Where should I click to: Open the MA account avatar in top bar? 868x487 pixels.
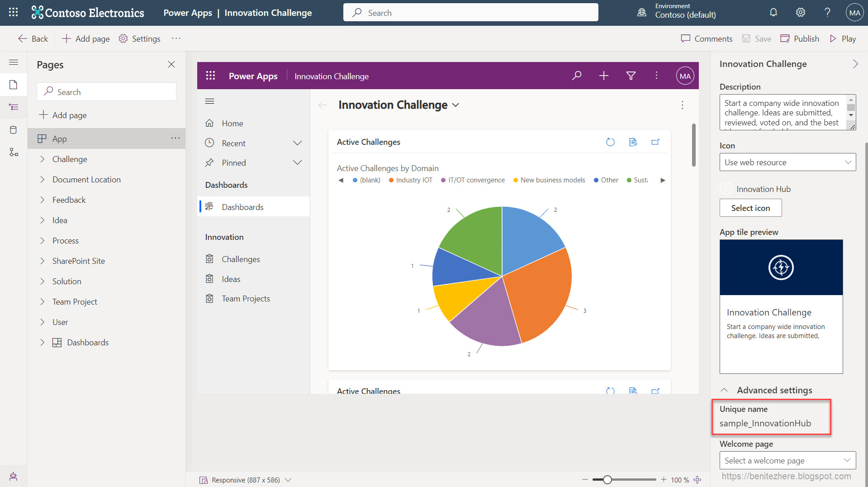pyautogui.click(x=854, y=13)
